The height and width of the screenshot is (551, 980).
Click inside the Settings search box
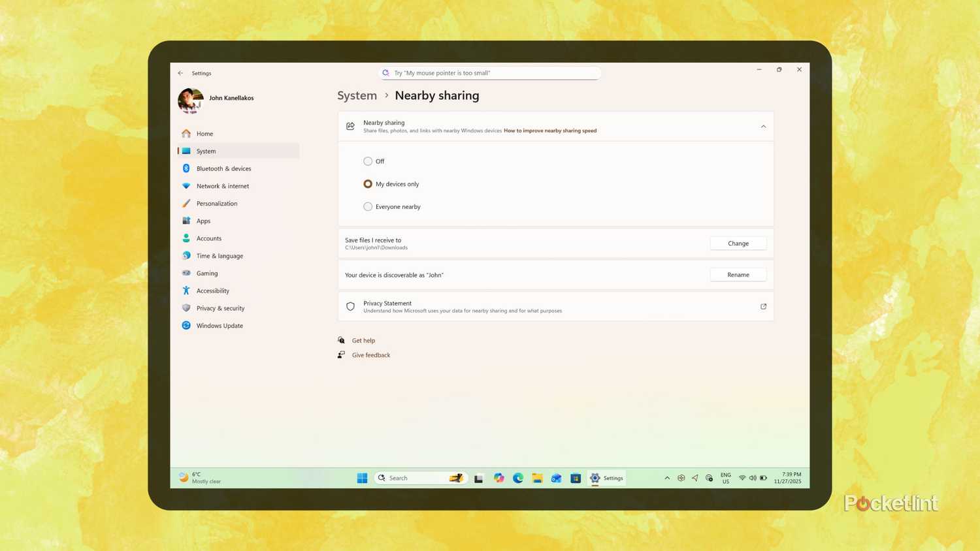[x=490, y=72]
